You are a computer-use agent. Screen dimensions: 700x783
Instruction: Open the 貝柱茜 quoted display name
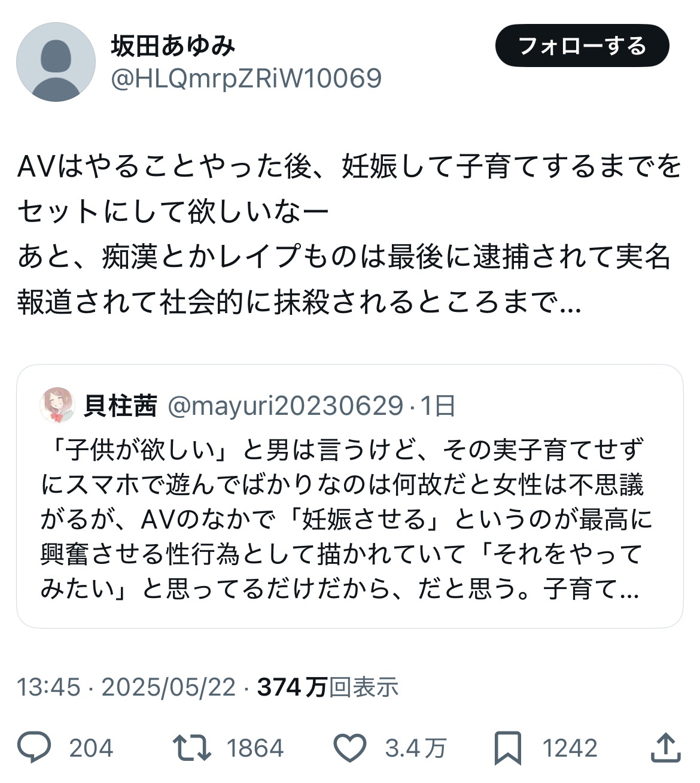(x=120, y=405)
